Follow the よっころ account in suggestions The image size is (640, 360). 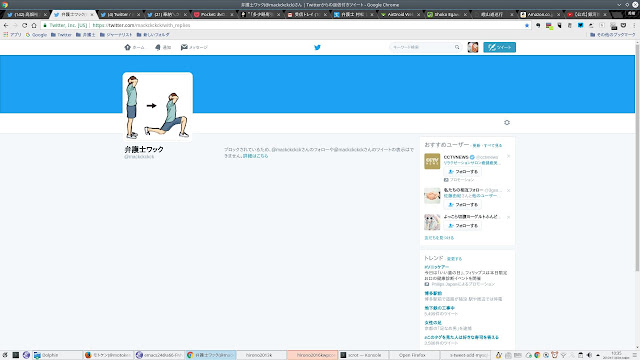coord(462,225)
